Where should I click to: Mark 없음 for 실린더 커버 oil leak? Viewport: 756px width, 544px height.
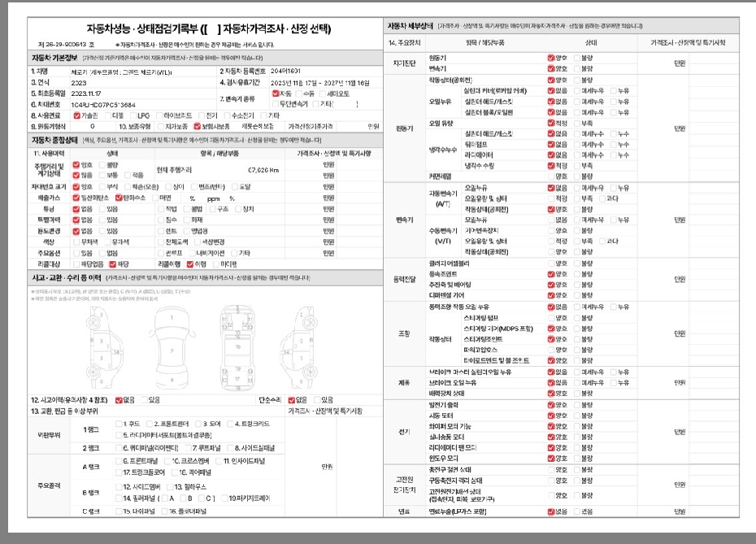pos(550,93)
